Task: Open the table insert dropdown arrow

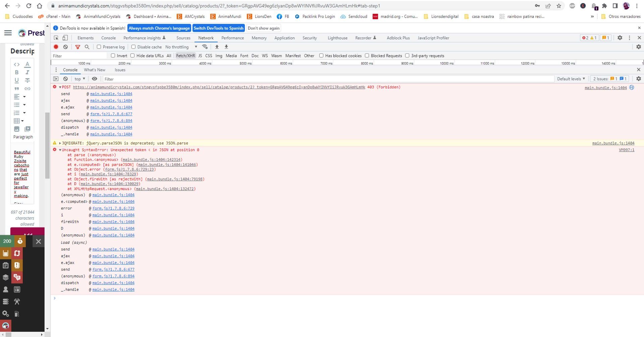Action: [x=22, y=121]
